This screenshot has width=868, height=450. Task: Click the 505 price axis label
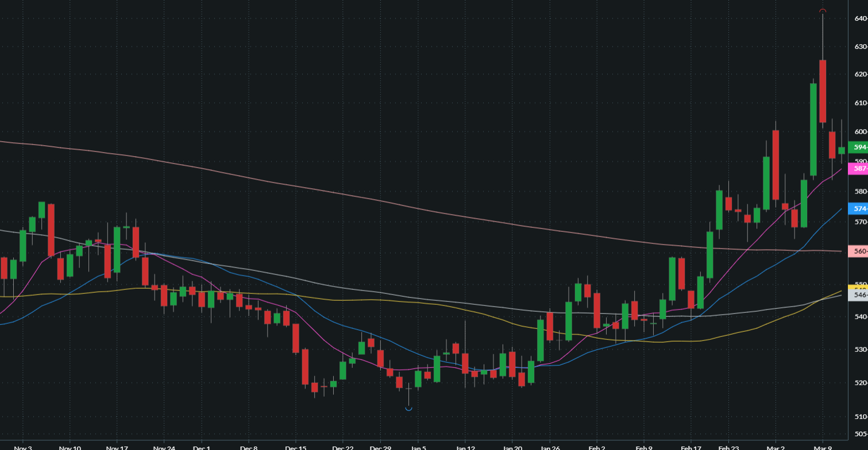click(860, 434)
